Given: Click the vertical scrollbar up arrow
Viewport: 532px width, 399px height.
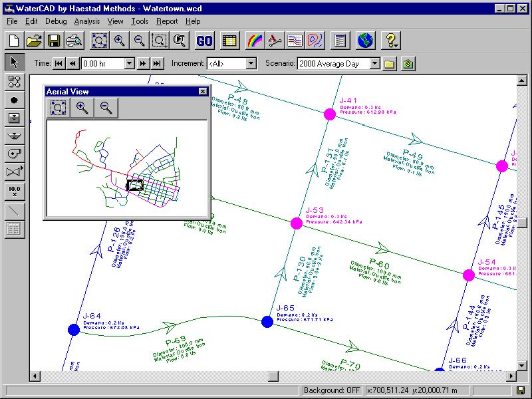Looking at the screenshot, I should point(522,80).
